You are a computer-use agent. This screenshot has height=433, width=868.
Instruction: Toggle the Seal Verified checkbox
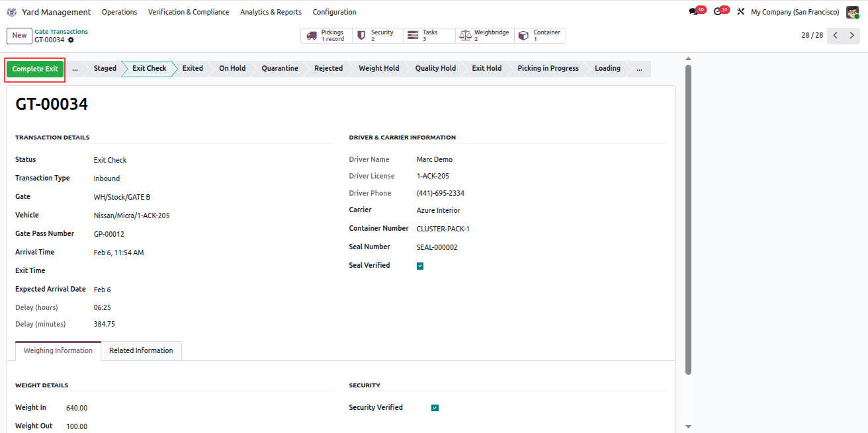pyautogui.click(x=420, y=266)
